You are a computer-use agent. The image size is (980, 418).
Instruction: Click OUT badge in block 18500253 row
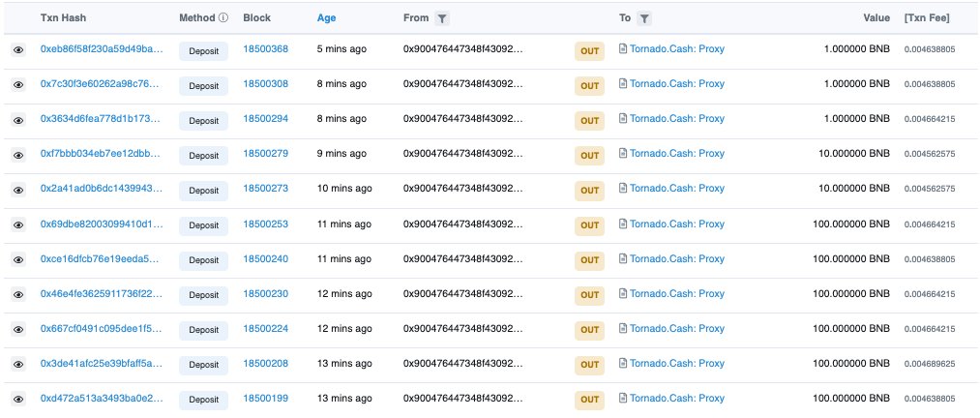[589, 226]
